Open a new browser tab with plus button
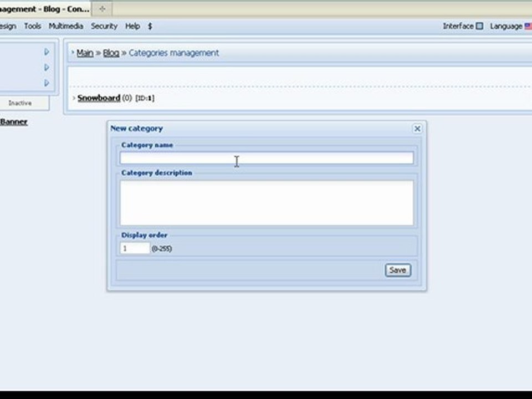 102,9
